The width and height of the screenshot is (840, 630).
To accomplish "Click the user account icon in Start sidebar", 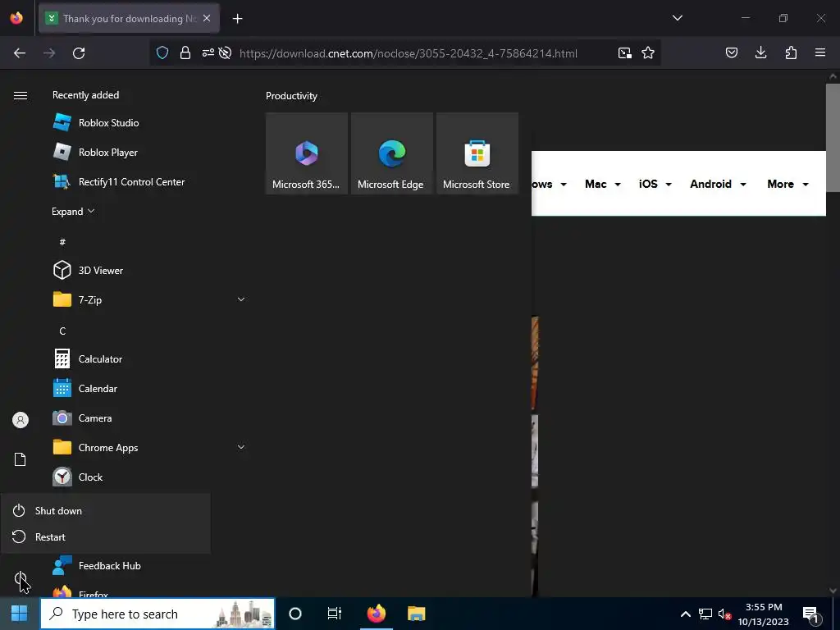I will [x=21, y=420].
